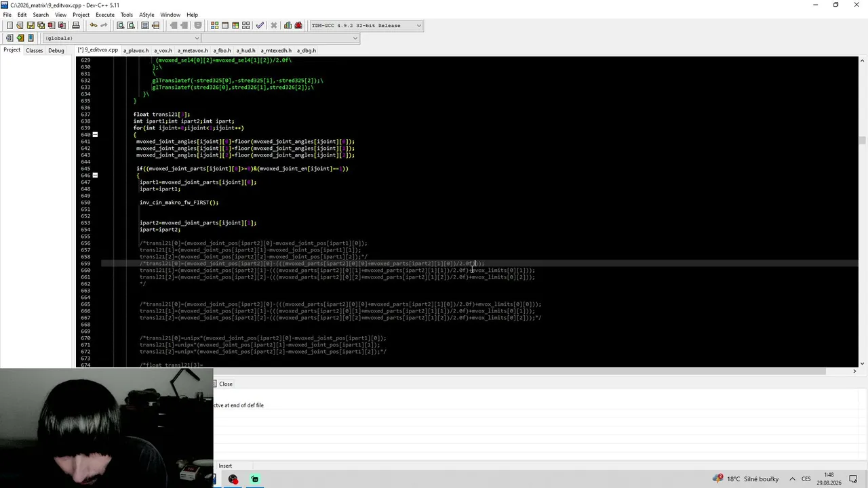
Task: Collapse the code fold at line 646
Action: (95, 175)
